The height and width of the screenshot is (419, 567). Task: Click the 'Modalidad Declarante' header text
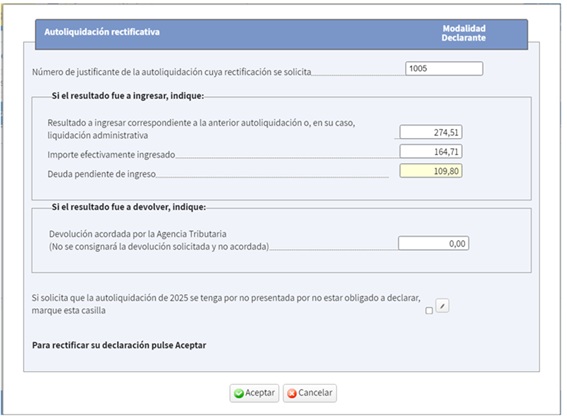(464, 33)
